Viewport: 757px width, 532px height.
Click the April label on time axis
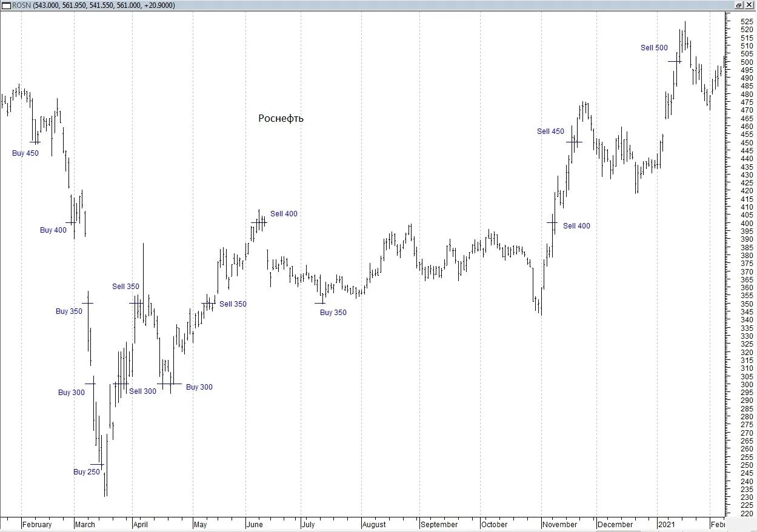pyautogui.click(x=140, y=525)
